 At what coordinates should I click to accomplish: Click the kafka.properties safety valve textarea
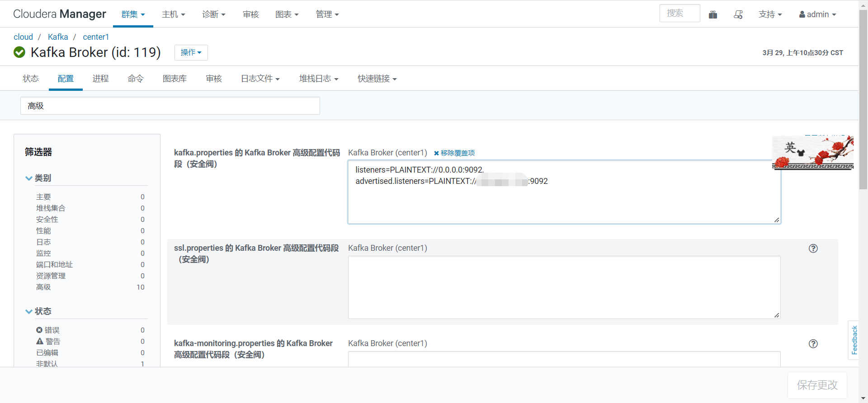click(x=564, y=192)
